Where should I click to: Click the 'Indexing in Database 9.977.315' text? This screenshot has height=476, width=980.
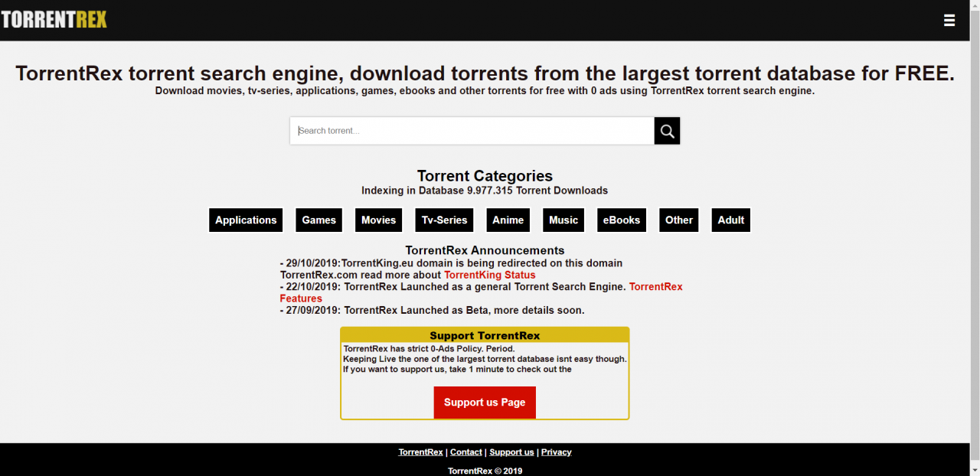click(x=485, y=191)
